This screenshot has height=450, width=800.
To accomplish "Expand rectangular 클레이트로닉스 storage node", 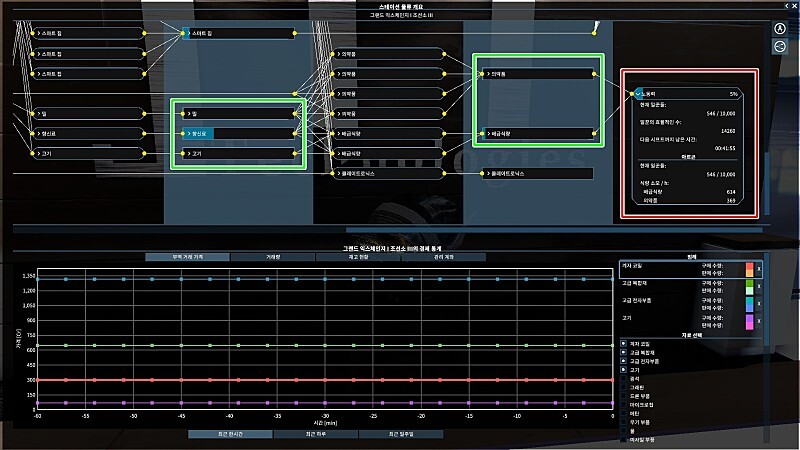I will tap(488, 173).
